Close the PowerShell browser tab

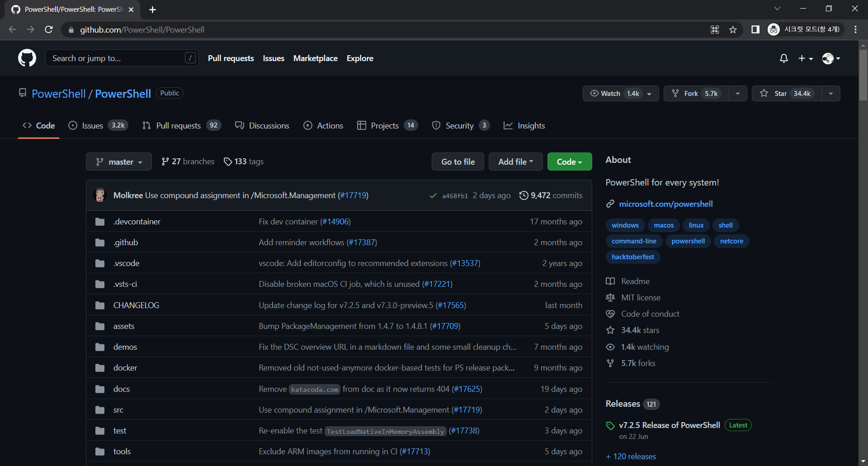coord(131,10)
